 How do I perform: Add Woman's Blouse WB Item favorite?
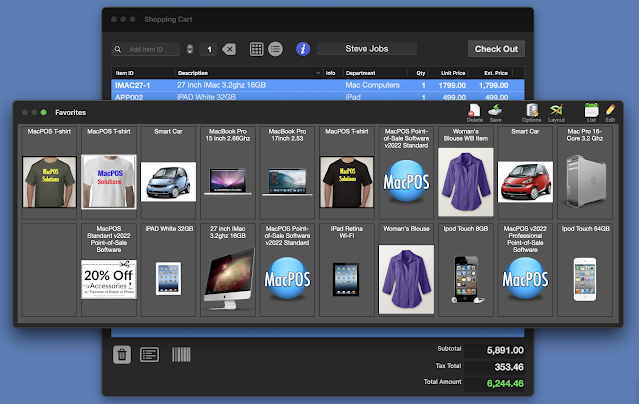[x=466, y=173]
